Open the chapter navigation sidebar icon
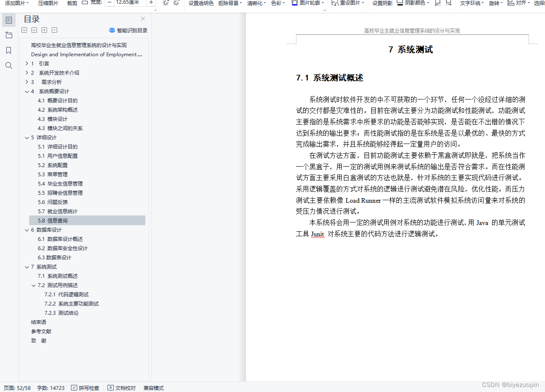This screenshot has height=392, width=545. coord(9,35)
